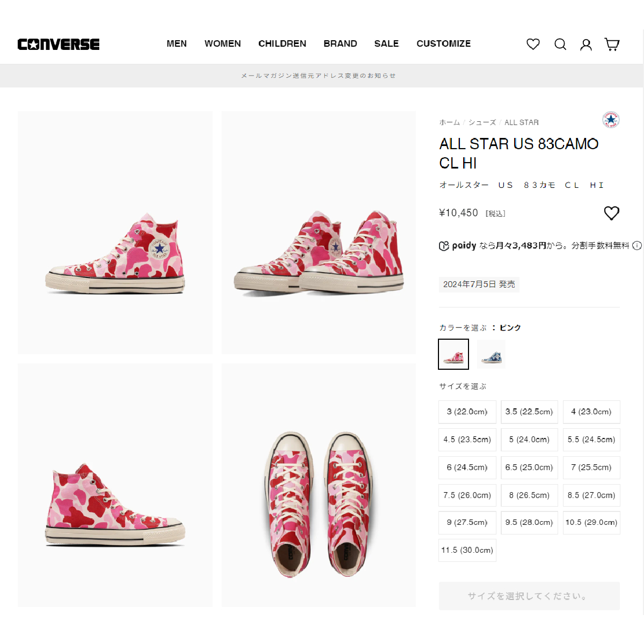This screenshot has width=644, height=644.
Task: Open the shopping cart icon
Action: (x=612, y=45)
